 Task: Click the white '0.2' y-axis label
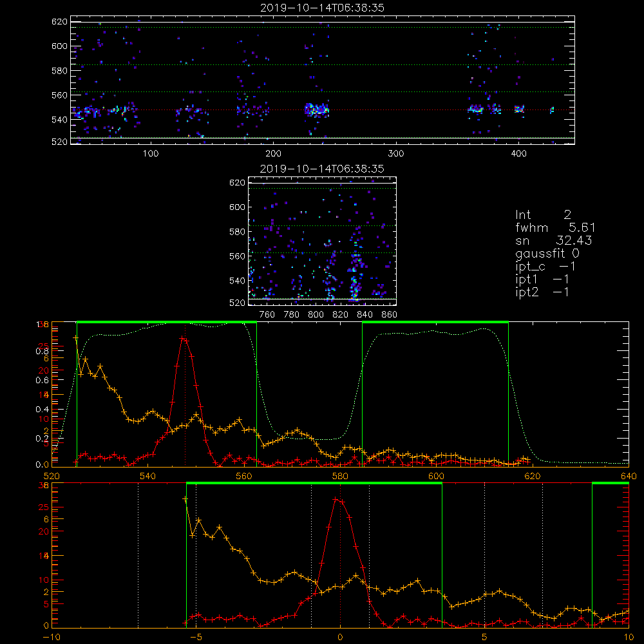click(42, 438)
